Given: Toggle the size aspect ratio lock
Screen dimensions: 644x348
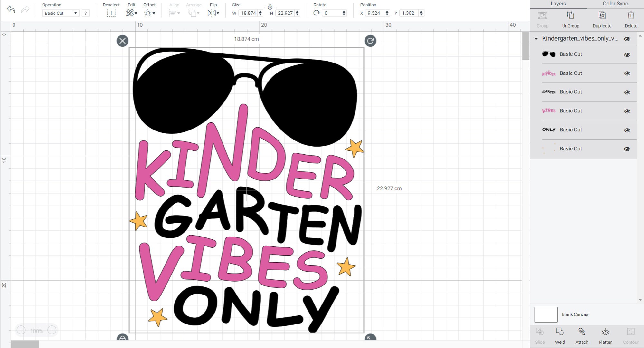Looking at the screenshot, I should coord(270,7).
